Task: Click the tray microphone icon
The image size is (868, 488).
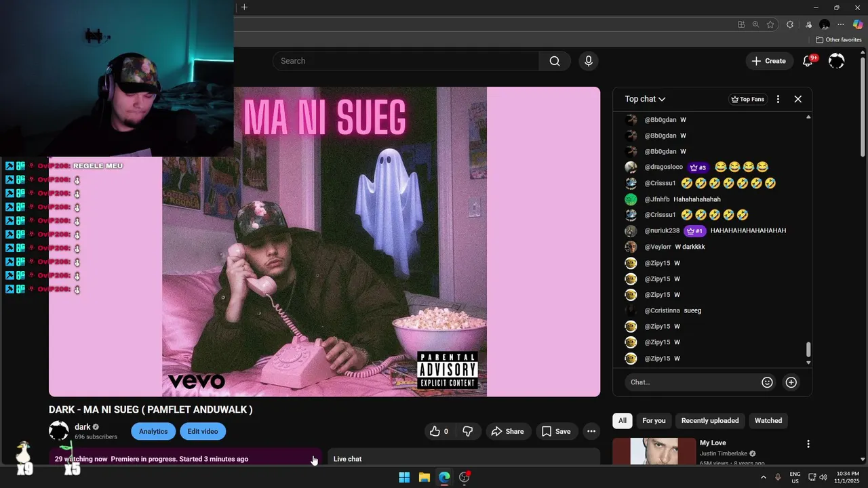Action: pyautogui.click(x=778, y=477)
